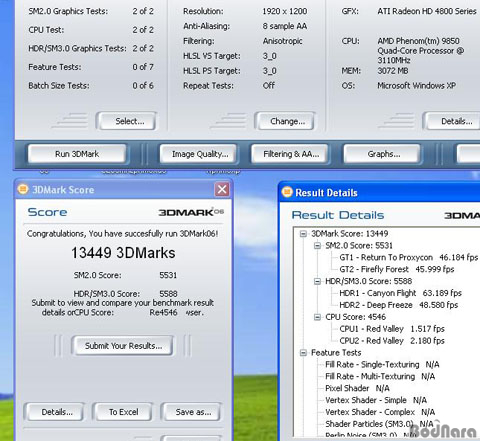480x441 pixels.
Task: Select Fill Rate - Single-Texturing row
Action: (382, 364)
